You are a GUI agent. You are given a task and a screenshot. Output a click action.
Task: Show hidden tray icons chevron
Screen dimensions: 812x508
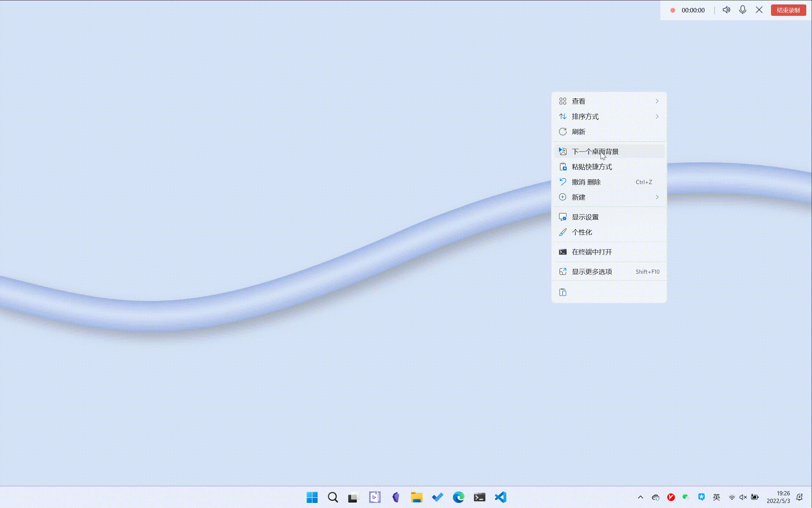[x=640, y=497]
